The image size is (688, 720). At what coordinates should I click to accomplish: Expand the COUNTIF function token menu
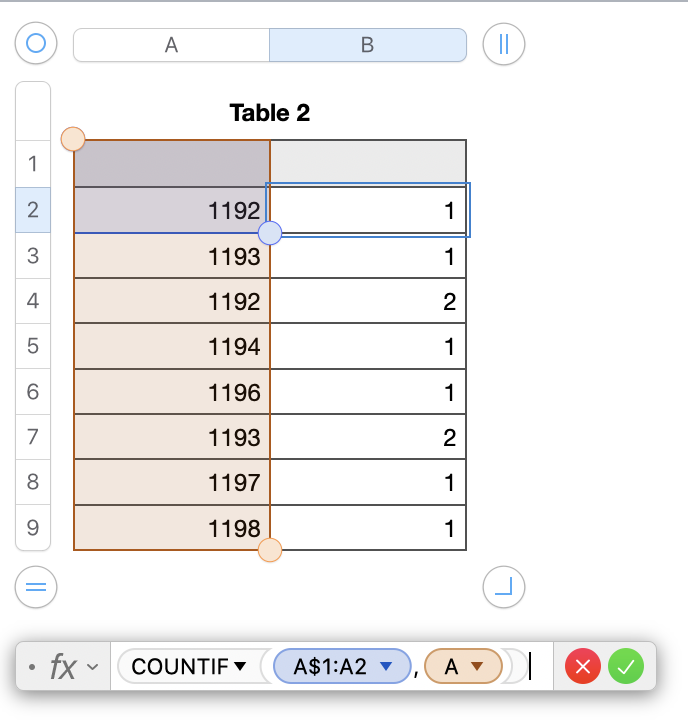click(240, 666)
